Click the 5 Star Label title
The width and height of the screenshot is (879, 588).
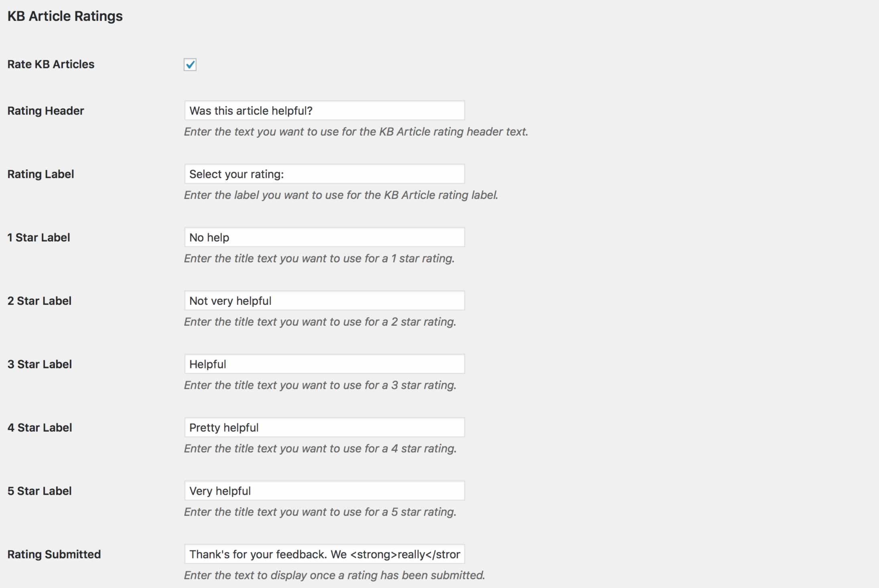39,491
